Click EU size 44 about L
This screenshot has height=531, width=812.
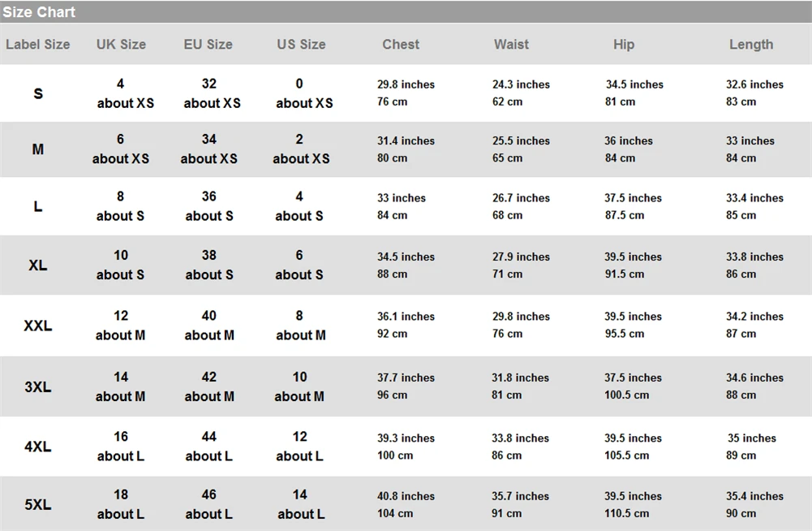(x=209, y=447)
